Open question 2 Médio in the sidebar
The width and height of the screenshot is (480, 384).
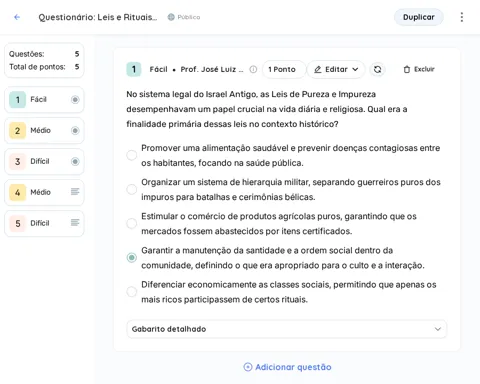44,131
